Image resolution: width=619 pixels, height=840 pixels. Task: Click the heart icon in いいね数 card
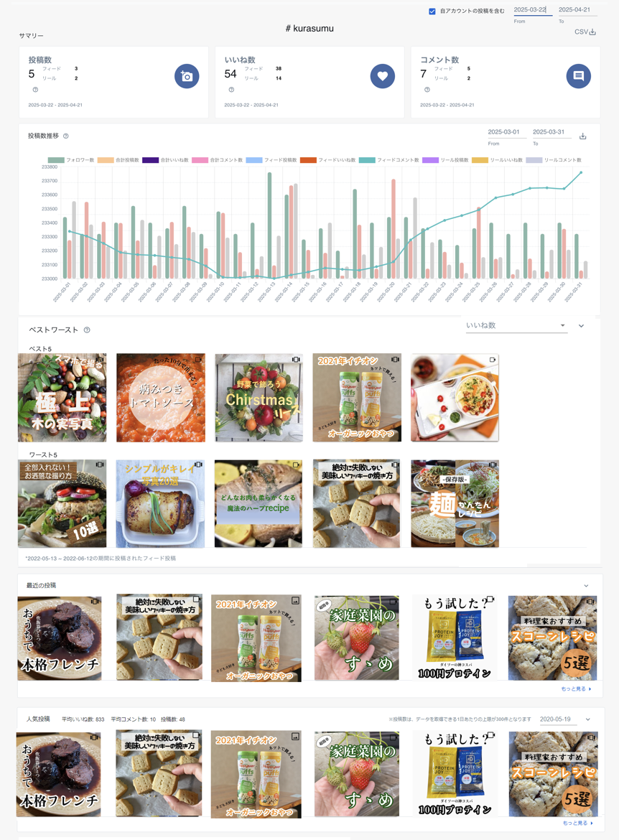382,76
